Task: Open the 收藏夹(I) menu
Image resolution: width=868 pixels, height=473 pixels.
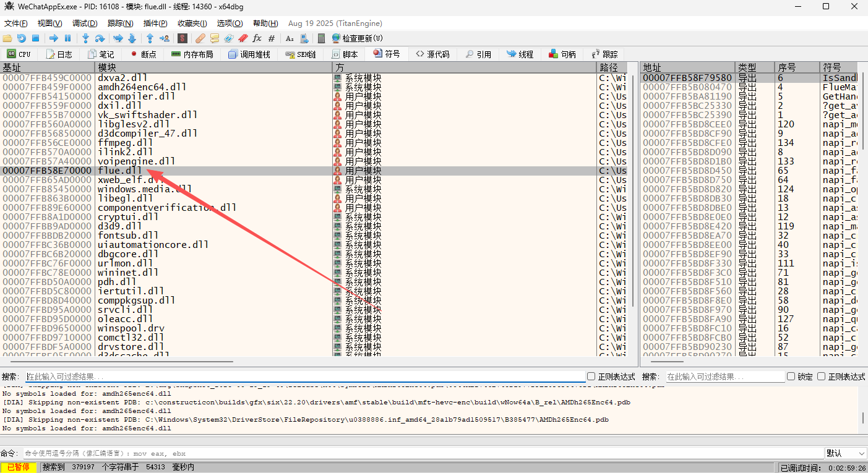Action: (192, 23)
